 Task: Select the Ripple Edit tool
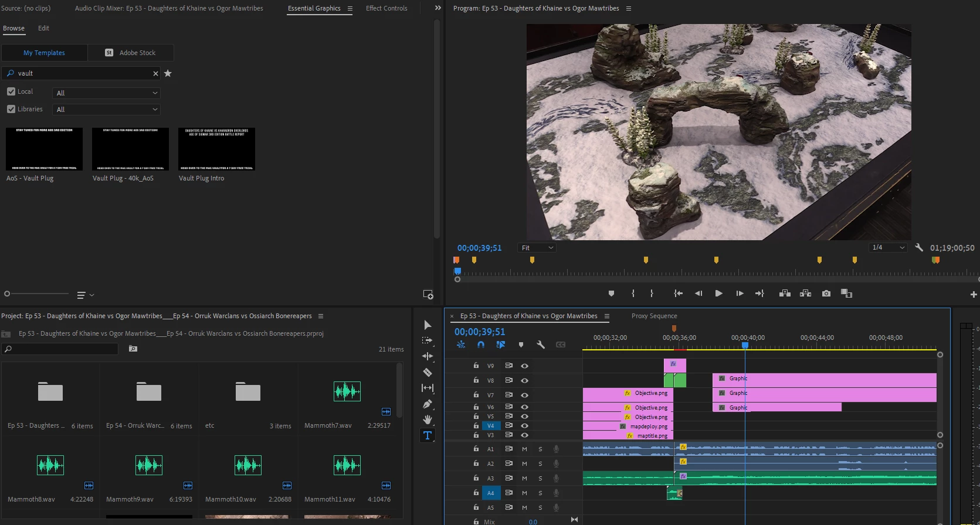[428, 356]
